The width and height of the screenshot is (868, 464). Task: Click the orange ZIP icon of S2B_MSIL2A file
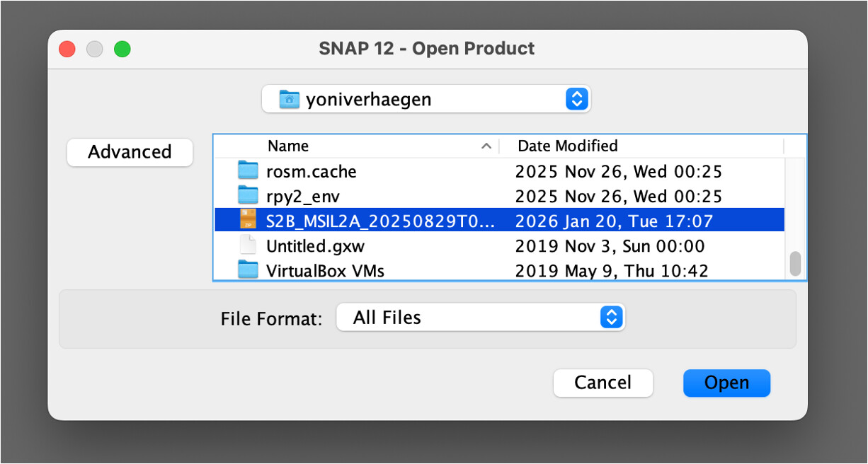click(x=248, y=221)
